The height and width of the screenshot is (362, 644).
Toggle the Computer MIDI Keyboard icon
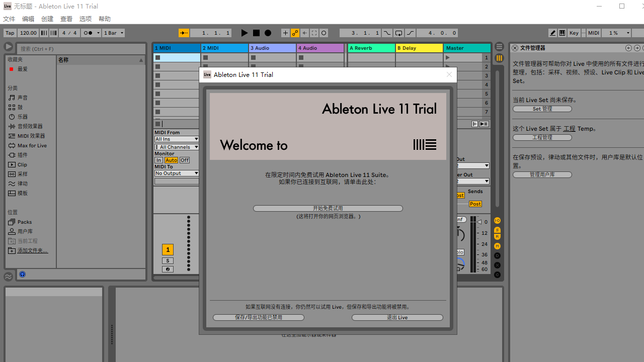coord(562,33)
